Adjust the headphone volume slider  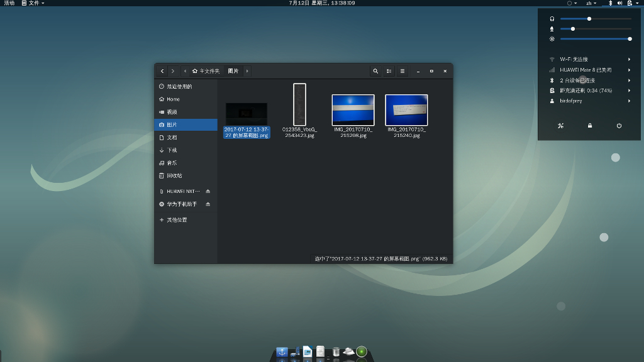coord(596,19)
